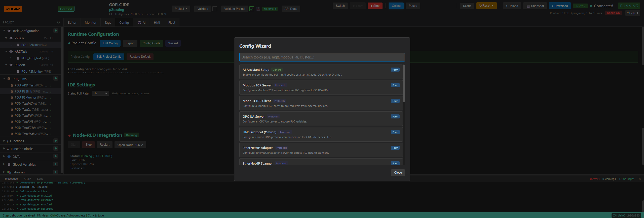Collapse the ARDTask tree node
Viewport: 644px width, 218px height.
(x=6, y=51)
